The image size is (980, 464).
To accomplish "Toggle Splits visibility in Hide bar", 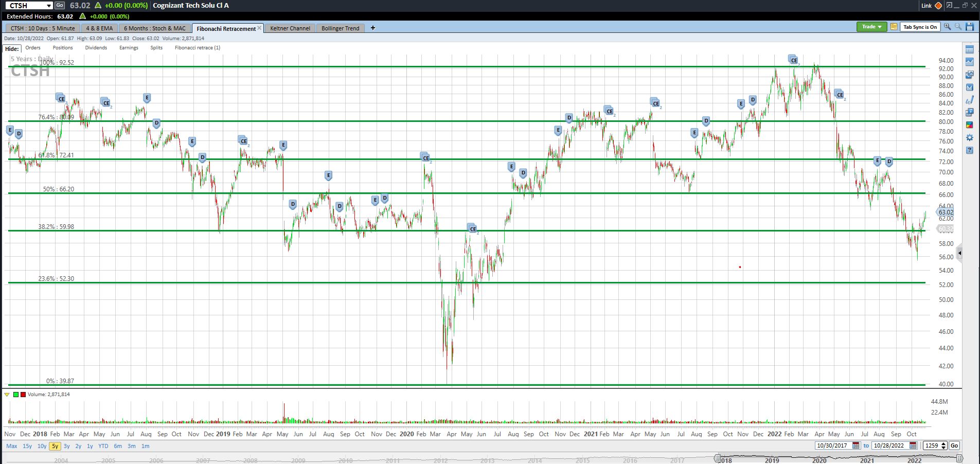I will pyautogui.click(x=156, y=48).
